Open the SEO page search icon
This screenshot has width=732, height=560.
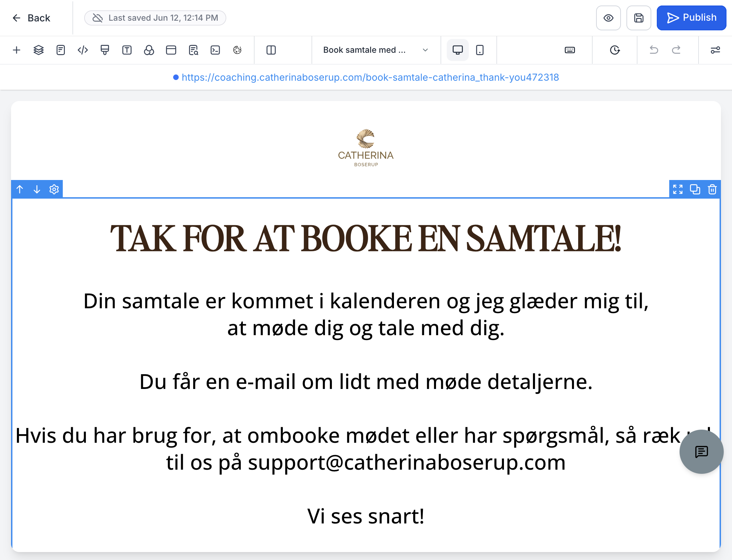click(x=193, y=50)
